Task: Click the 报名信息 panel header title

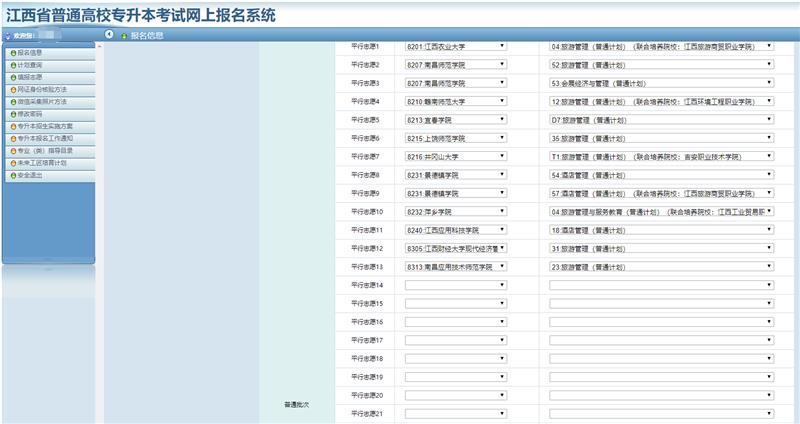Action: tap(147, 36)
